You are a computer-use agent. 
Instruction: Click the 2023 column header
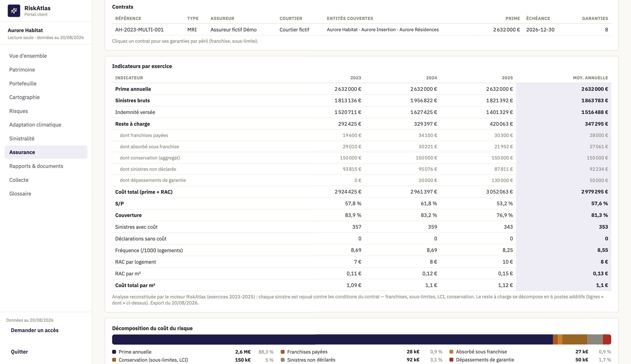356,78
